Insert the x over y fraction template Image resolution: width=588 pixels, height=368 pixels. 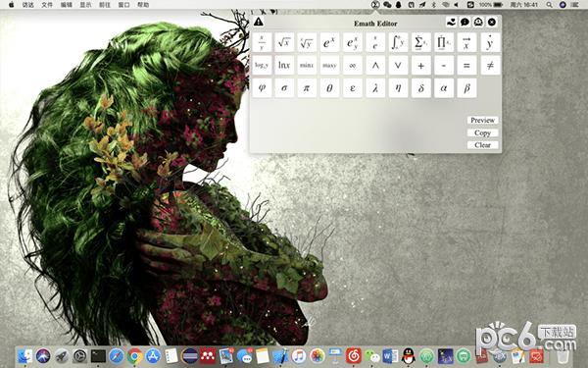pyautogui.click(x=262, y=42)
